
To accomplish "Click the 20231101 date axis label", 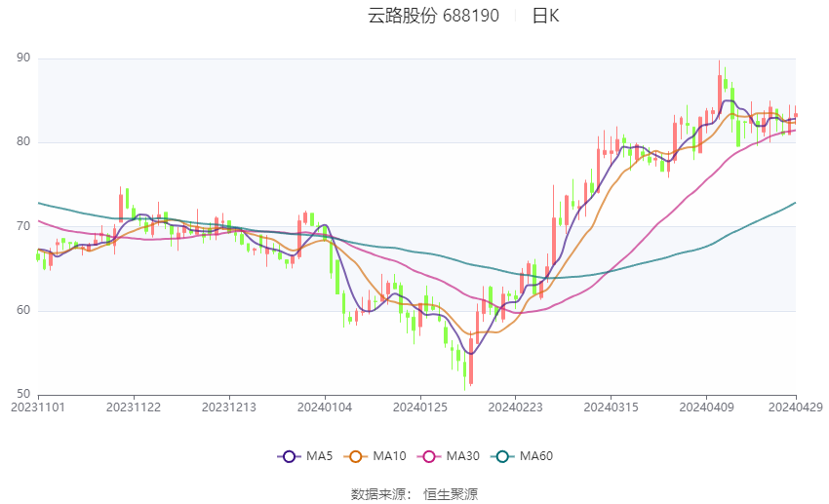I will (x=37, y=407).
